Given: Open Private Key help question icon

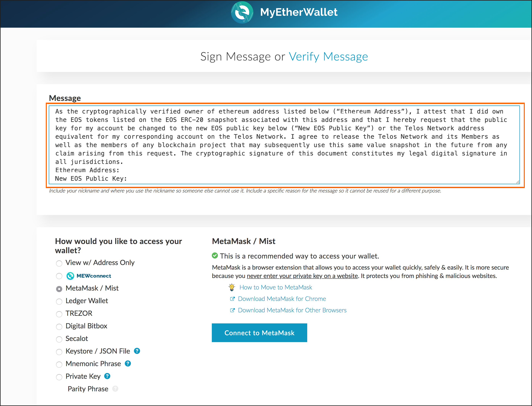Looking at the screenshot, I should point(107,376).
